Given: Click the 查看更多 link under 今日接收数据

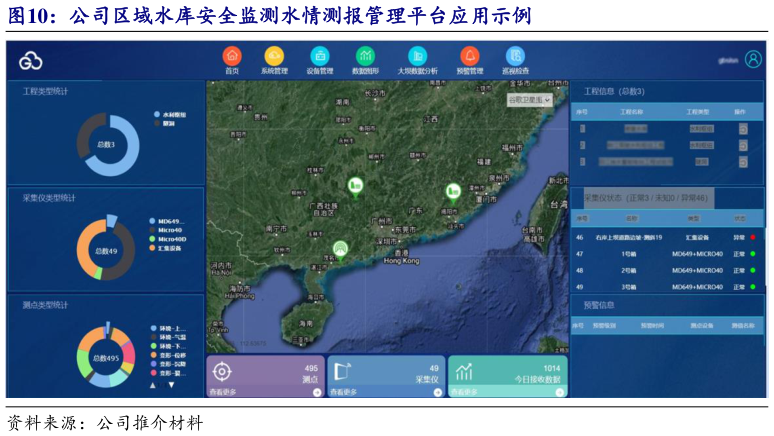Looking at the screenshot, I should [464, 392].
